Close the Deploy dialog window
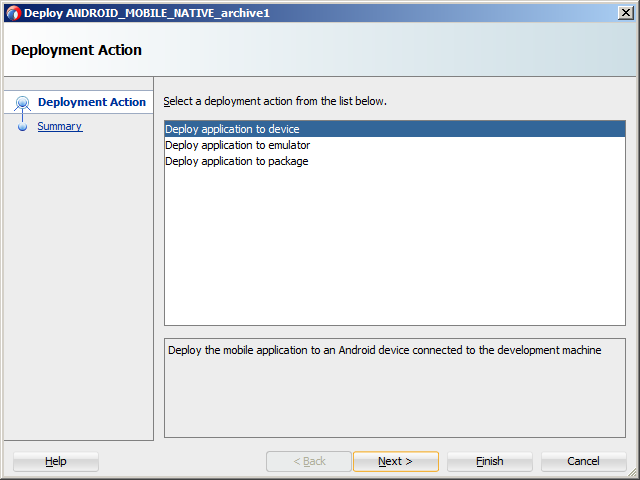The height and width of the screenshot is (480, 640). pyautogui.click(x=626, y=13)
